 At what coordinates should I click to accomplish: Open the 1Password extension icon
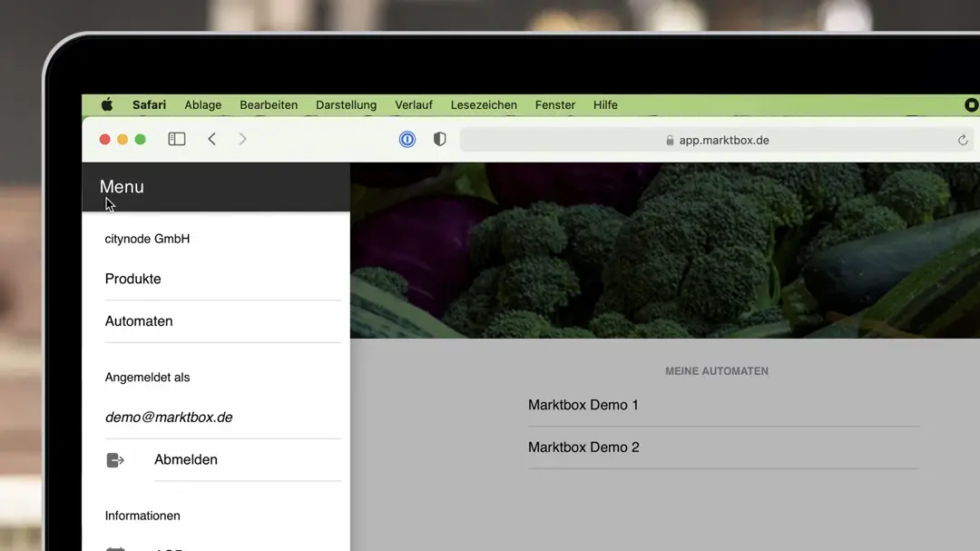point(407,139)
